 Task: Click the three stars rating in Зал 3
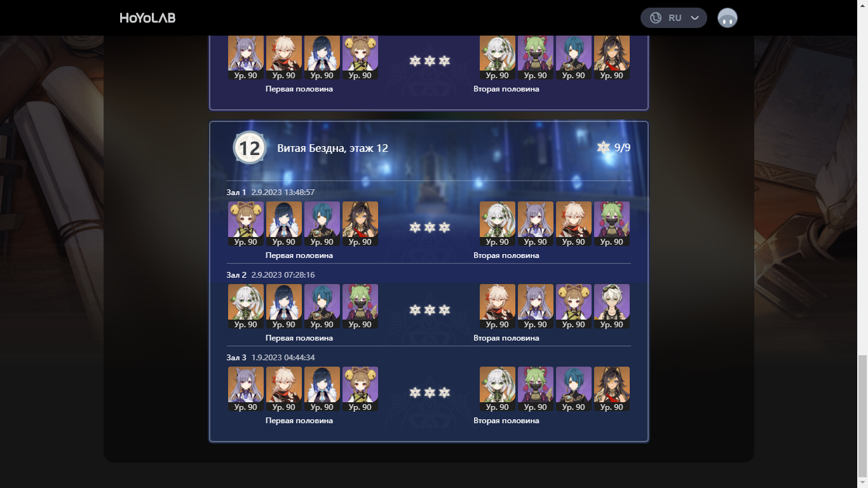click(x=430, y=392)
